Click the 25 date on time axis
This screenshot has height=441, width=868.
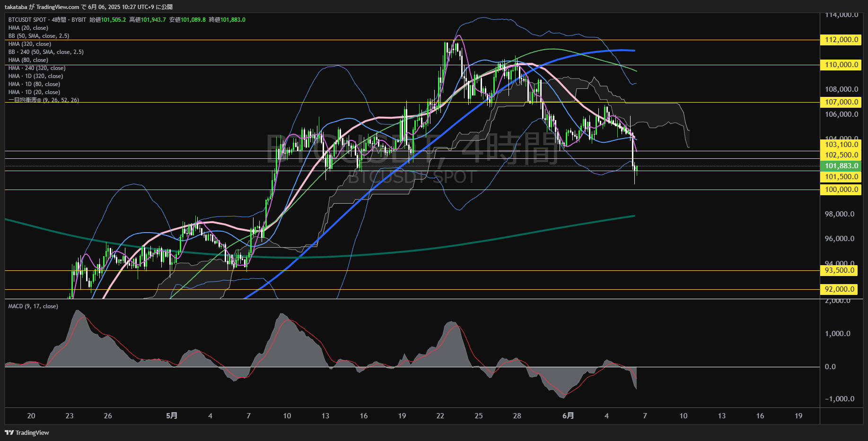pos(479,416)
